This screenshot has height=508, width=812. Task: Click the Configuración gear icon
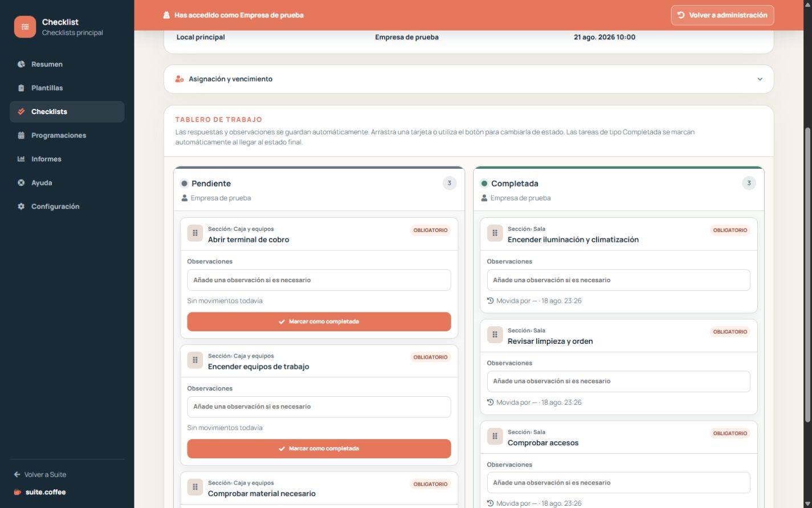(21, 206)
